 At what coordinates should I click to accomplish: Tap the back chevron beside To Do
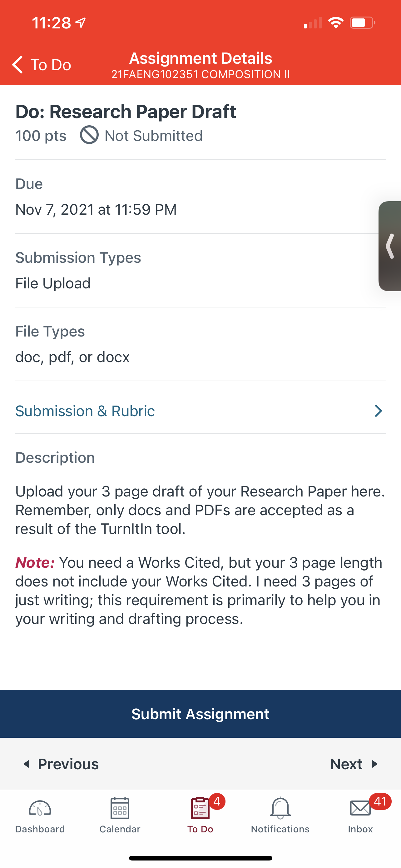click(x=17, y=64)
